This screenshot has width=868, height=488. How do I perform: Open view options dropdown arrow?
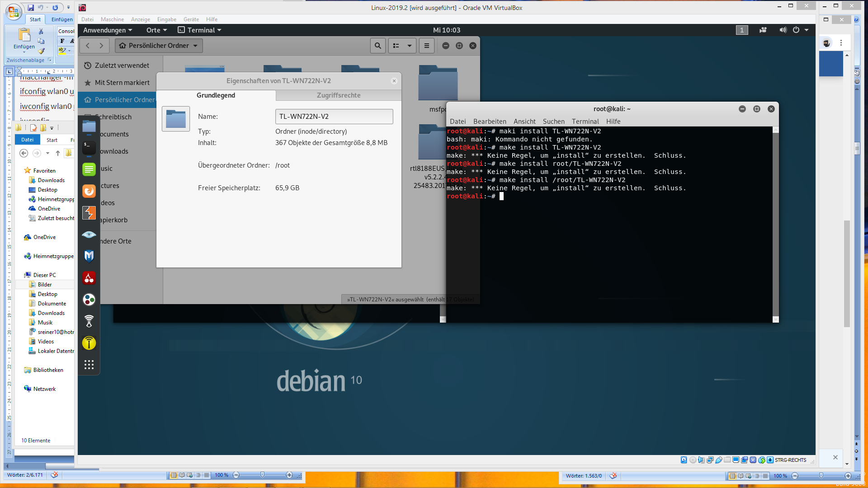(x=409, y=46)
